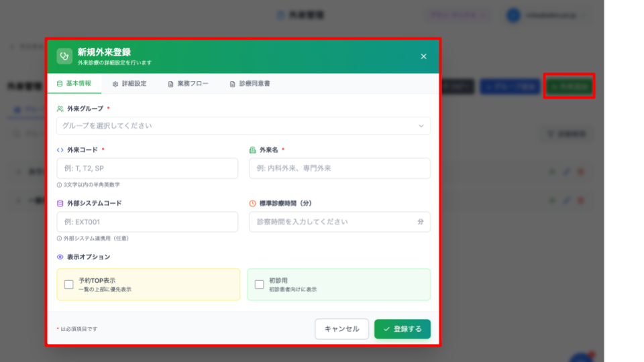Viewport: 644px width, 362px height.
Task: Focus the 外部システムコード input field
Action: click(x=148, y=222)
